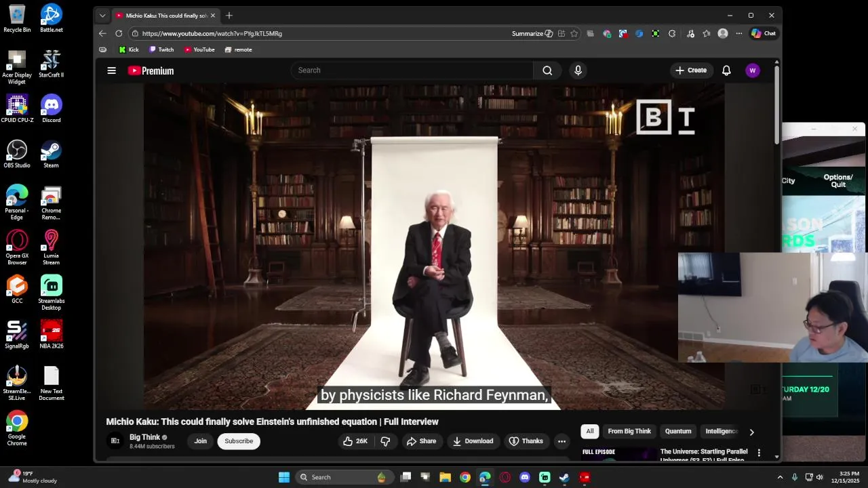Viewport: 868px width, 488px height.
Task: Select the Quantum filter chip
Action: [x=678, y=431]
